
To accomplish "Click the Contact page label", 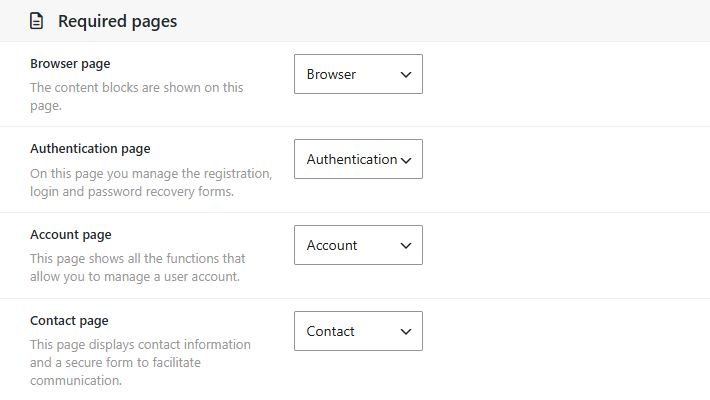I will 69,321.
